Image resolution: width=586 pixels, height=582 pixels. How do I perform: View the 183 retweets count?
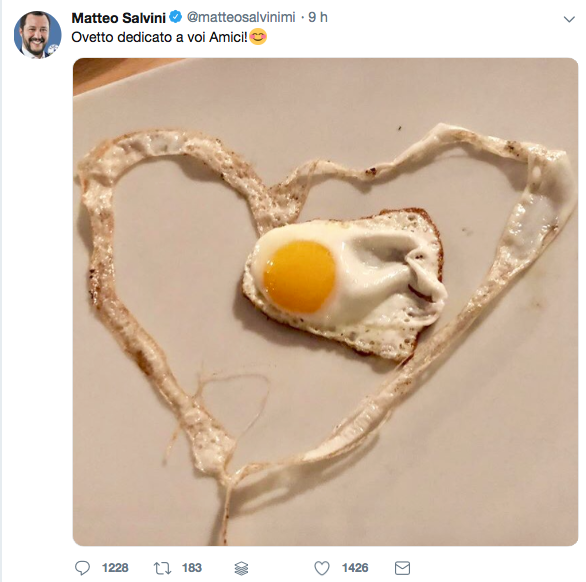point(192,568)
